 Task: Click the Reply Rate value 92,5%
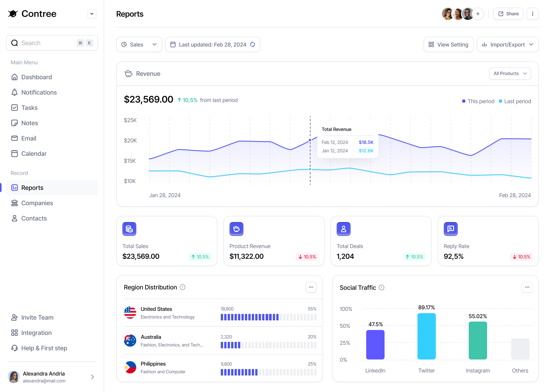(x=454, y=256)
